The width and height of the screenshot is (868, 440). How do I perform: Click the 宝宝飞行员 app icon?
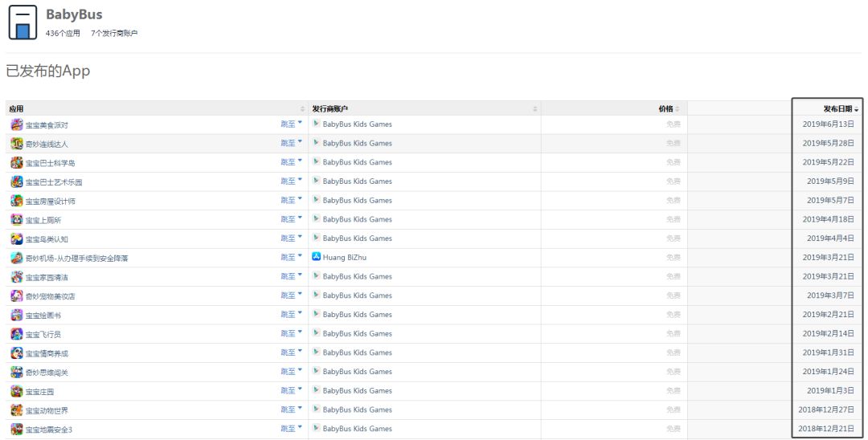click(x=17, y=334)
